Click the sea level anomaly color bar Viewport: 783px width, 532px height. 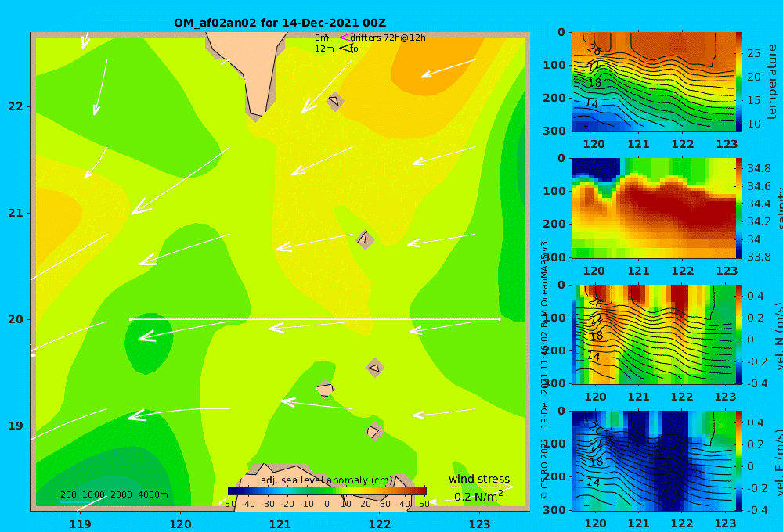pyautogui.click(x=327, y=491)
